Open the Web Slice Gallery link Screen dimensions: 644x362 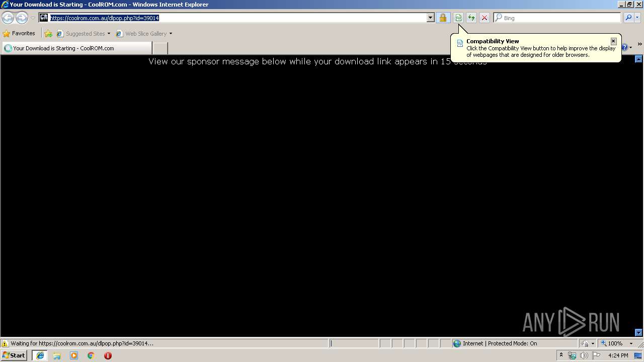141,34
